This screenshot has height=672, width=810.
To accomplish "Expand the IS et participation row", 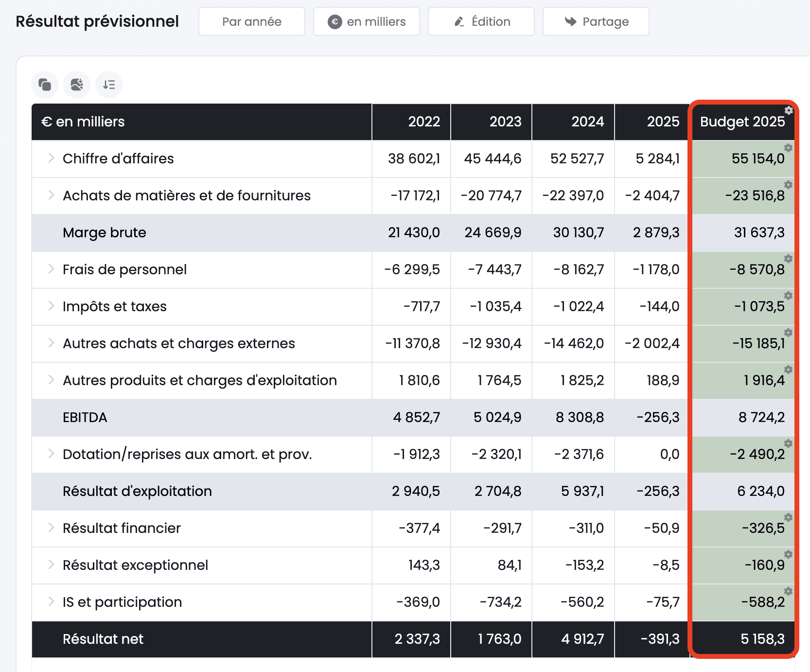I will click(x=51, y=601).
